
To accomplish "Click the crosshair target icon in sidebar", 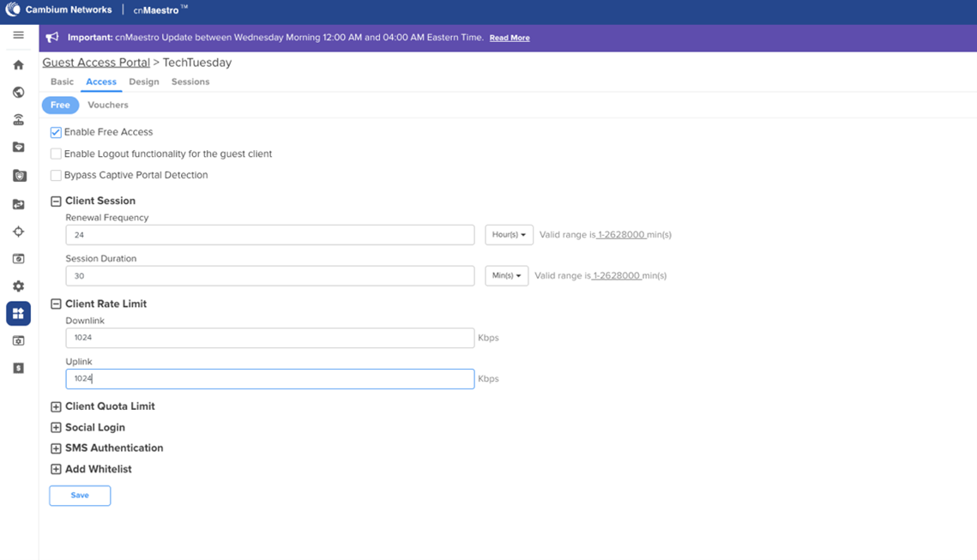I will (18, 232).
